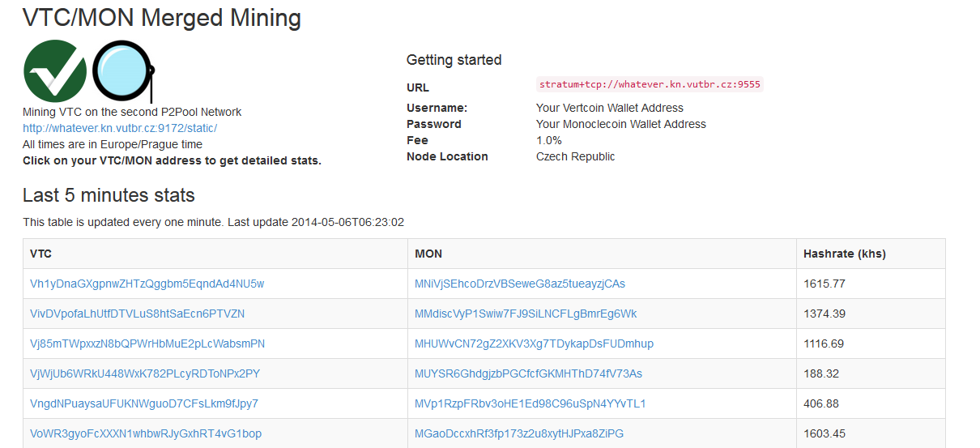Click hashrate value 188.32
The image size is (980, 448).
tap(821, 373)
